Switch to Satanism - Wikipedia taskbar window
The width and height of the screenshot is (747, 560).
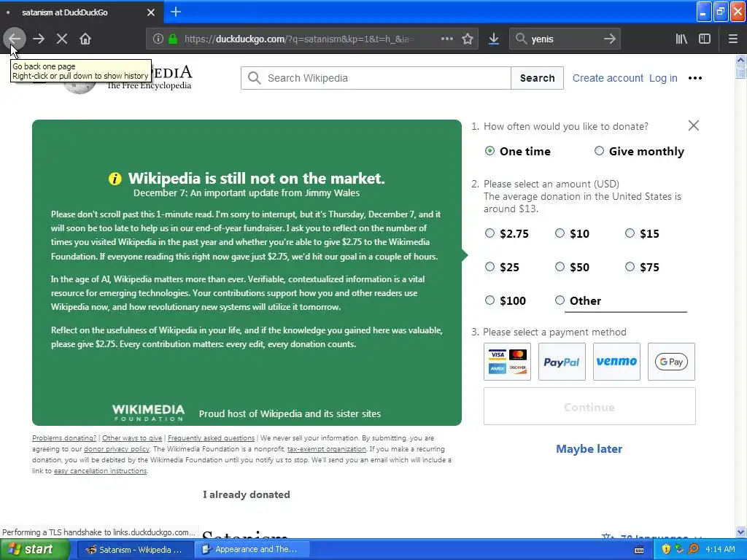135,550
